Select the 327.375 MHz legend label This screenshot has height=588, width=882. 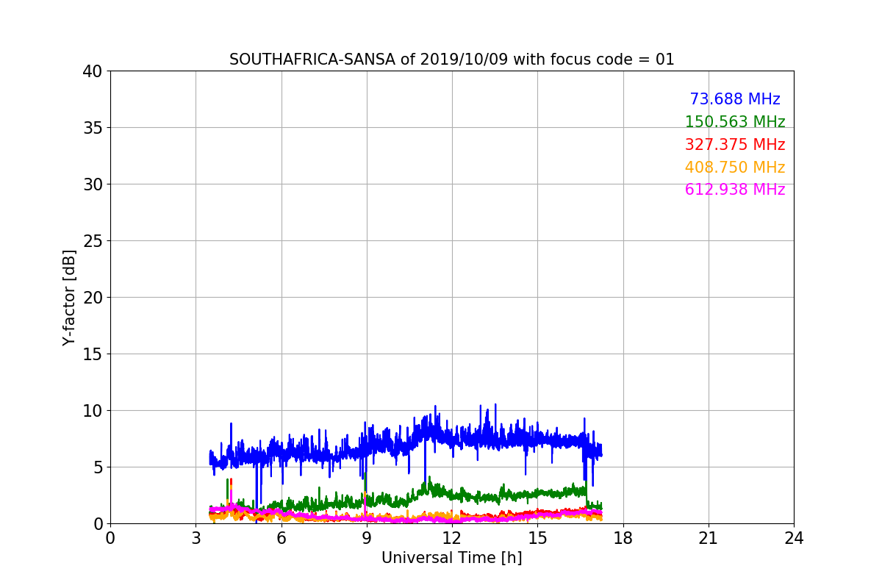(735, 145)
